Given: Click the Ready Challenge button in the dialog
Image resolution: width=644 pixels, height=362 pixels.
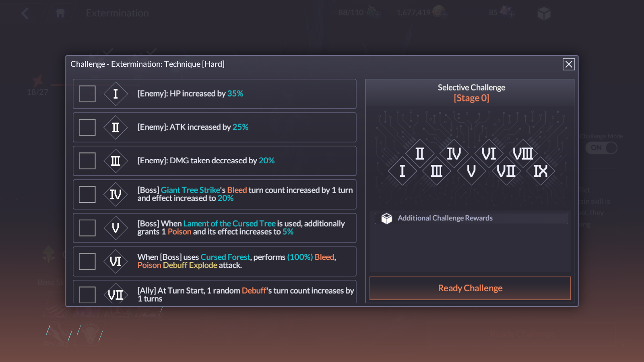Looking at the screenshot, I should tap(470, 288).
